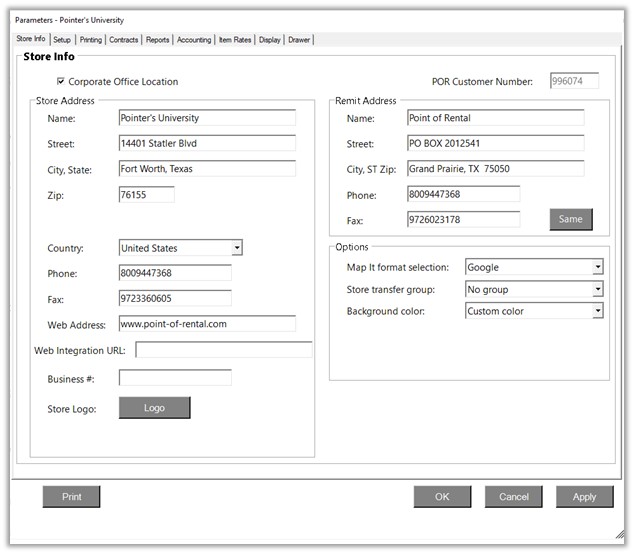
Task: Go to the Contracts tab
Action: click(x=123, y=40)
